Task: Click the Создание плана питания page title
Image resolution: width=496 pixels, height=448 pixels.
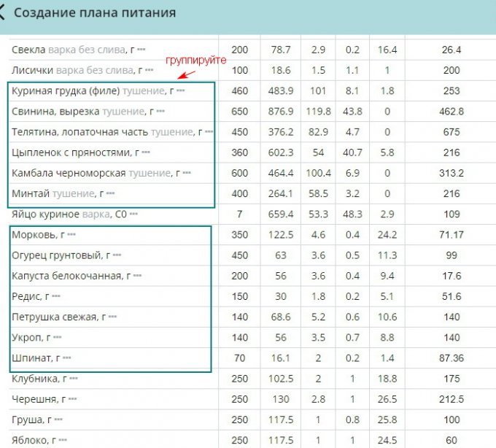Action: point(95,13)
